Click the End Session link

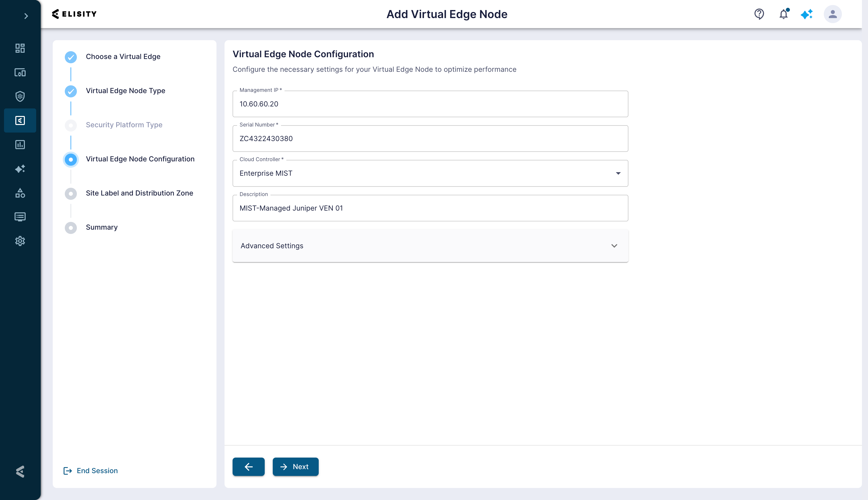click(91, 471)
